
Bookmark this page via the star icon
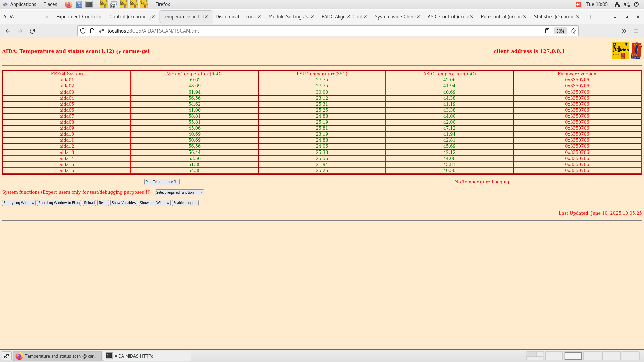pos(573,31)
